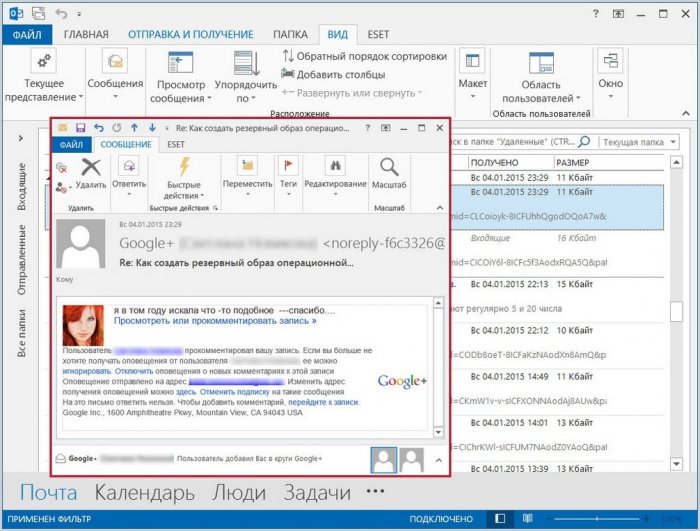Open Все папки in the folder pane

click(21, 333)
